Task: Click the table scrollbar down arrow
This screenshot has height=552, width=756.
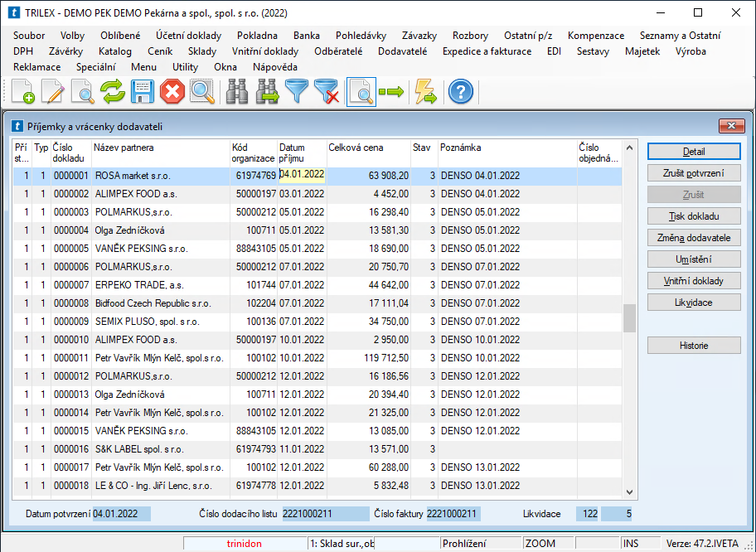Action: pos(629,491)
